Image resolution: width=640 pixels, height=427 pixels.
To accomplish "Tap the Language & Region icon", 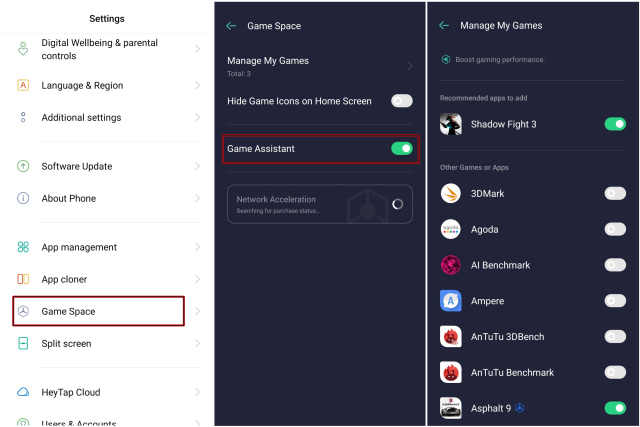I will (23, 85).
